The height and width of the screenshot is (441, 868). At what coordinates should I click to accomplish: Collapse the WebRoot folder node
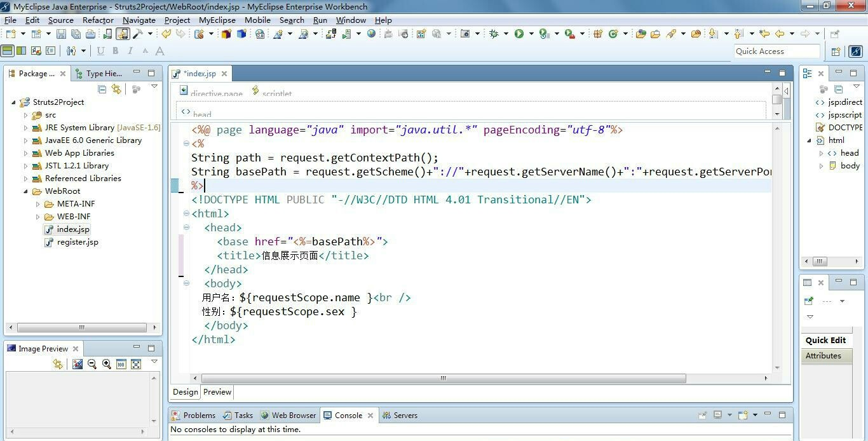click(x=26, y=191)
